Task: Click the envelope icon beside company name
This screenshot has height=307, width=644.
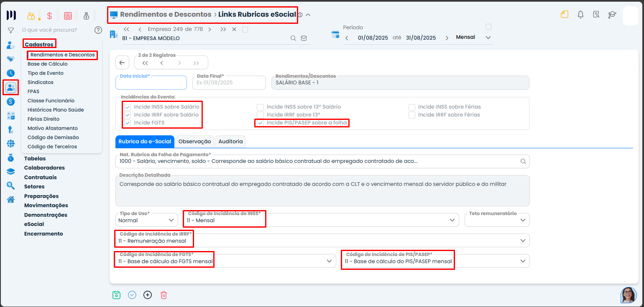Action: coord(304,38)
